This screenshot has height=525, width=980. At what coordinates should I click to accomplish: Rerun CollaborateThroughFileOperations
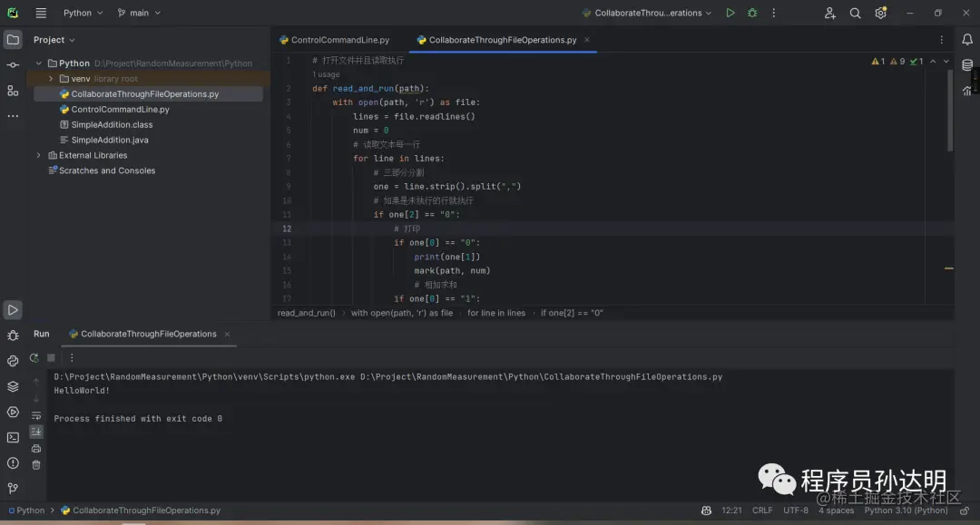(x=34, y=357)
